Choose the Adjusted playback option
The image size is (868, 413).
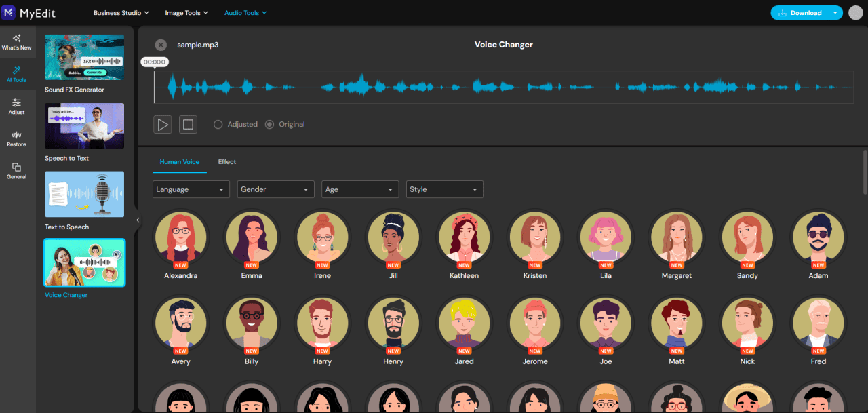235,125
